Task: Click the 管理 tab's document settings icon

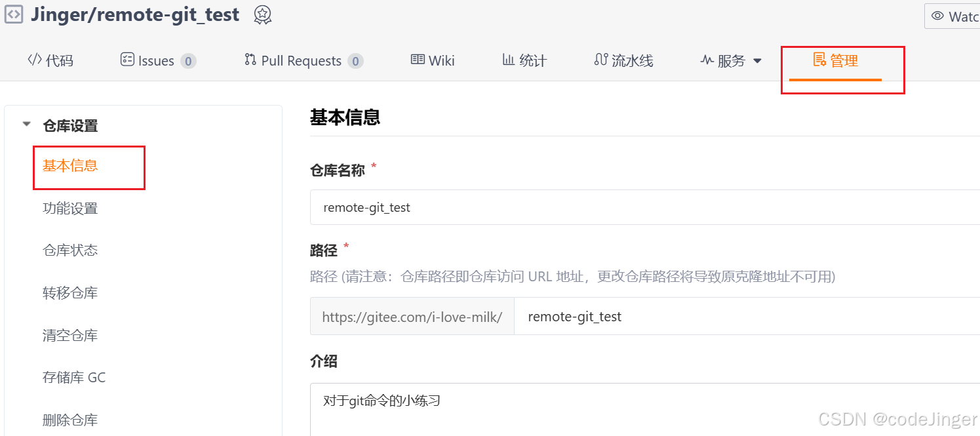Action: pos(819,60)
